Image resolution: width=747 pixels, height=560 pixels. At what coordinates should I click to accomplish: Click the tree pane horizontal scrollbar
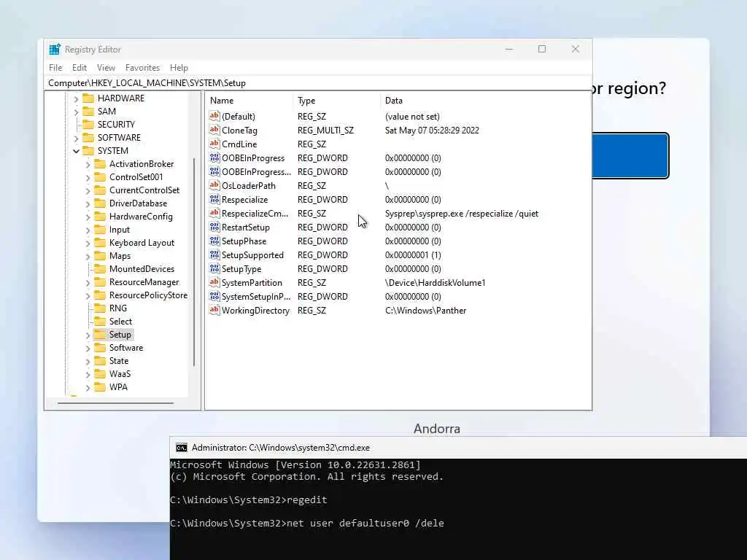click(116, 403)
